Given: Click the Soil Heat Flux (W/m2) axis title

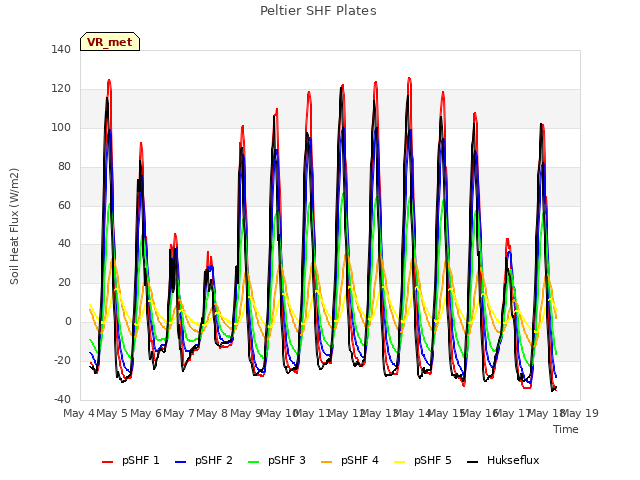Looking at the screenshot, I should pos(14,226).
